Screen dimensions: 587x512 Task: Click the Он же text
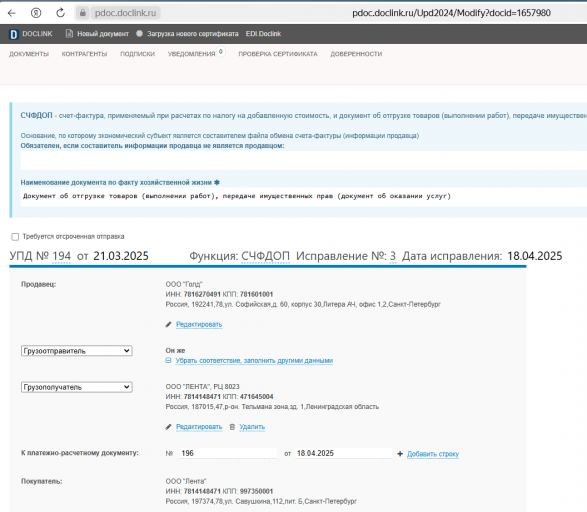pos(175,350)
